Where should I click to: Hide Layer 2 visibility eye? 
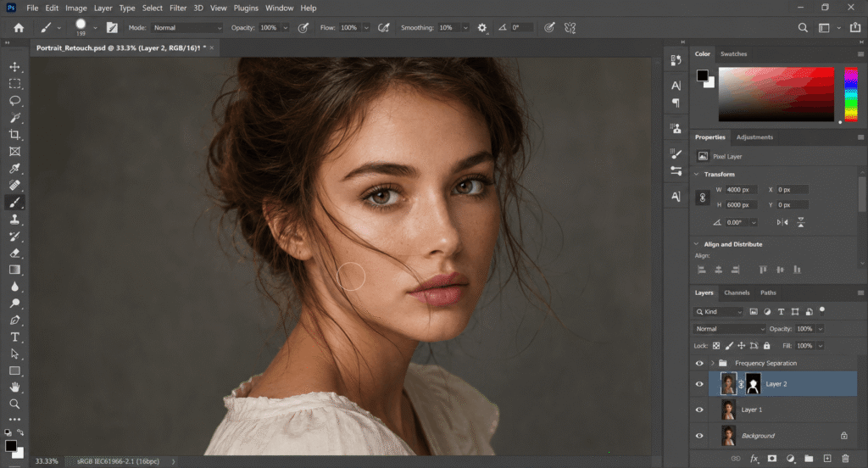(x=699, y=384)
